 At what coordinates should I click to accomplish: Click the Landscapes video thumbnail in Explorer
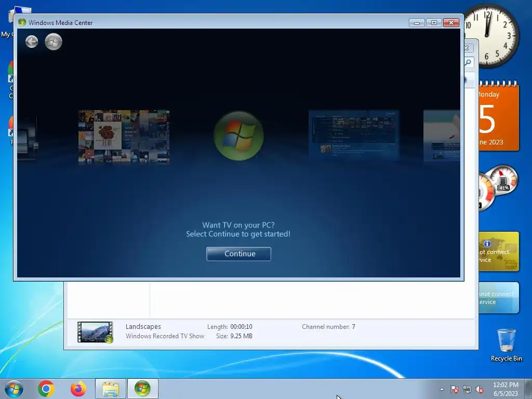[95, 332]
